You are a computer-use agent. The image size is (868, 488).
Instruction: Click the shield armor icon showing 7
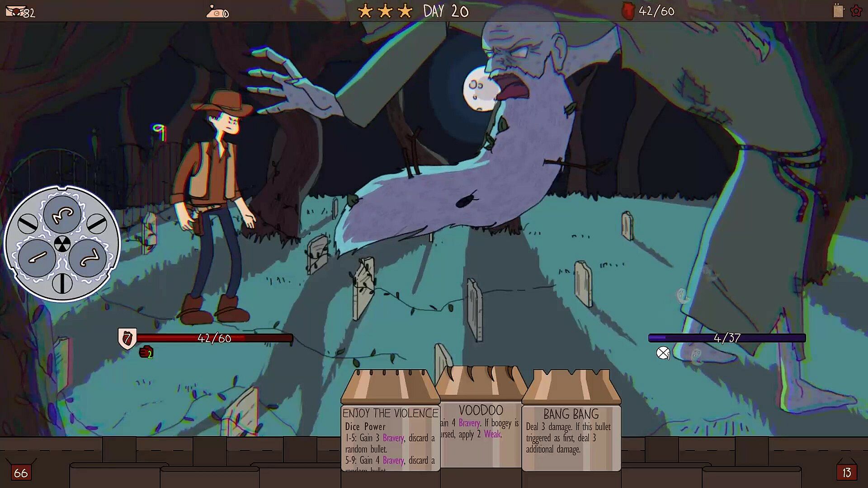[x=127, y=339]
